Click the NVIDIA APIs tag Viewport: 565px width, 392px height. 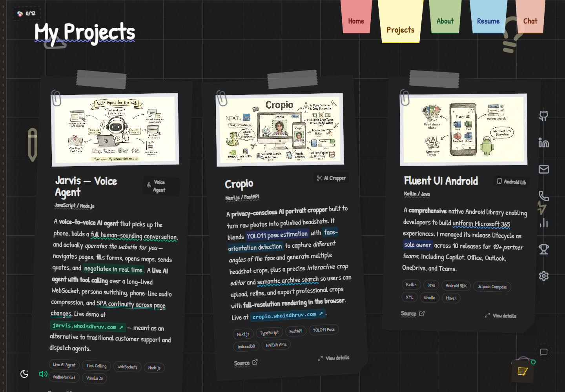276,345
